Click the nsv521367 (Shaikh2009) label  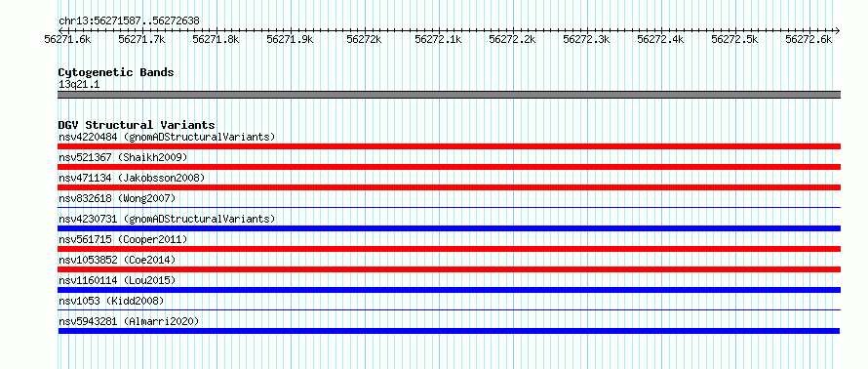tap(123, 157)
